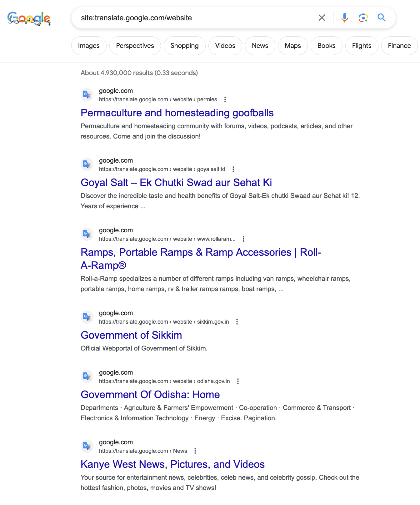Open Goyal Salt – Ek Chutki result link
This screenshot has width=420, height=505.
point(176,183)
